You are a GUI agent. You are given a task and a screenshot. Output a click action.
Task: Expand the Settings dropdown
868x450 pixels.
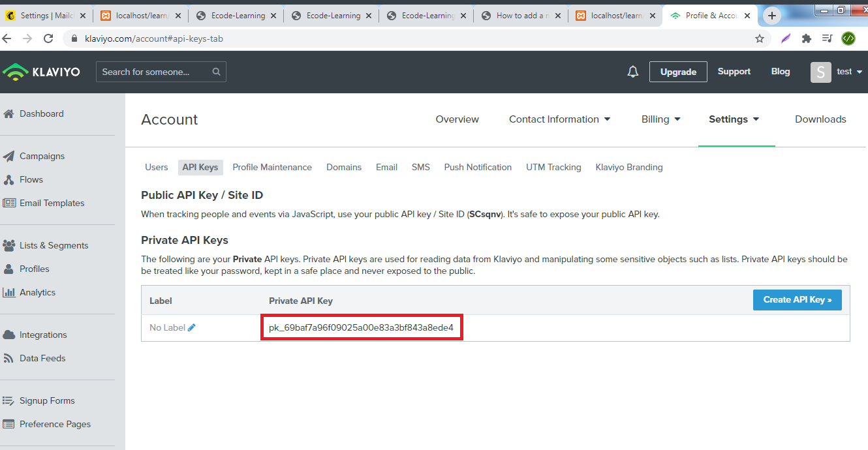pos(734,119)
